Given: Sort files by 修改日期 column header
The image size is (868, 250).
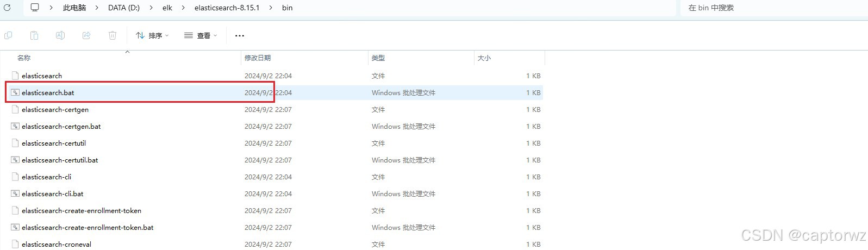Looking at the screenshot, I should (x=258, y=58).
